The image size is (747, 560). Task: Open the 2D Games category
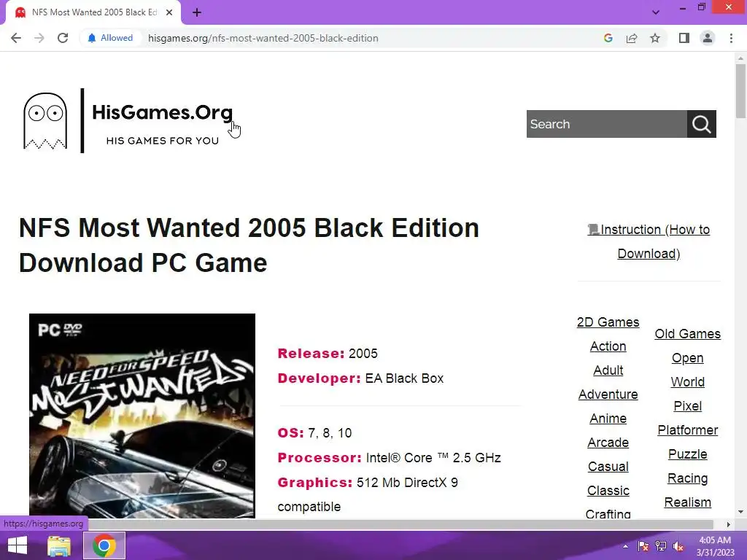[608, 322]
